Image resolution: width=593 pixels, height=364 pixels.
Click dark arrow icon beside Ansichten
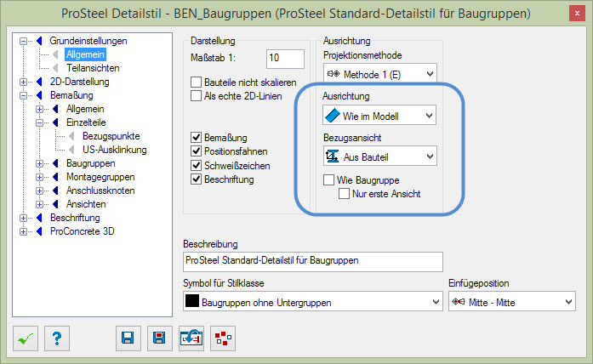(55, 204)
